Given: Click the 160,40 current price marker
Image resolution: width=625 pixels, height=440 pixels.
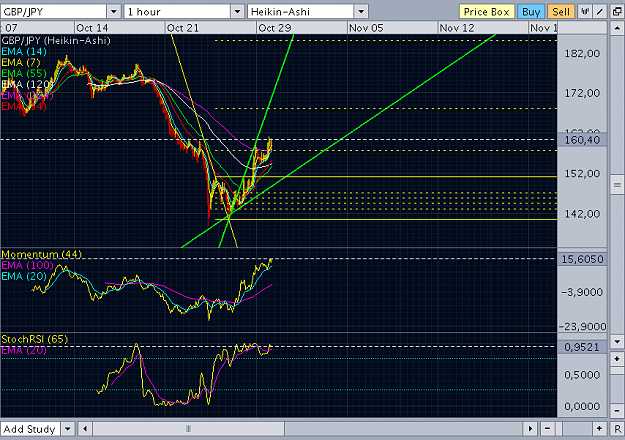Looking at the screenshot, I should click(x=582, y=140).
